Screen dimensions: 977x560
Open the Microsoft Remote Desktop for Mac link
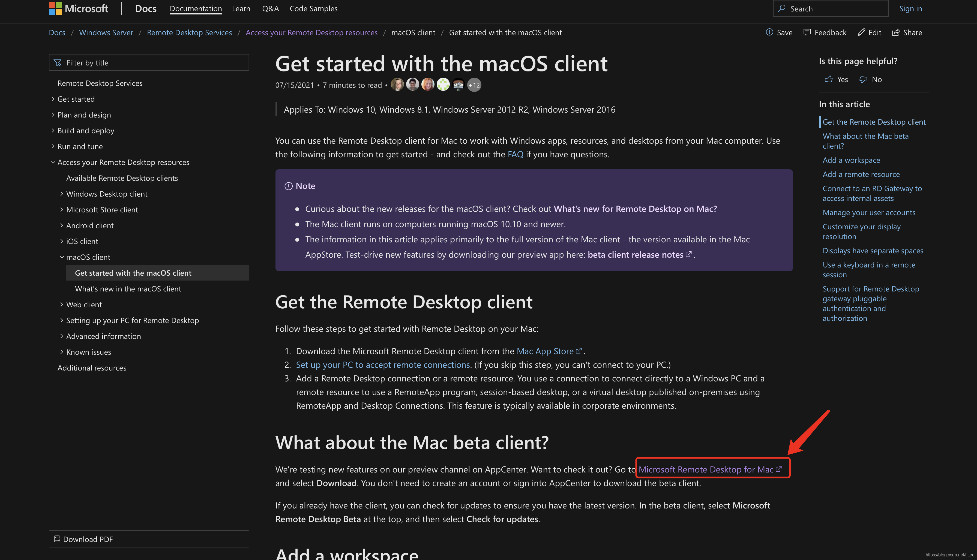pos(706,469)
